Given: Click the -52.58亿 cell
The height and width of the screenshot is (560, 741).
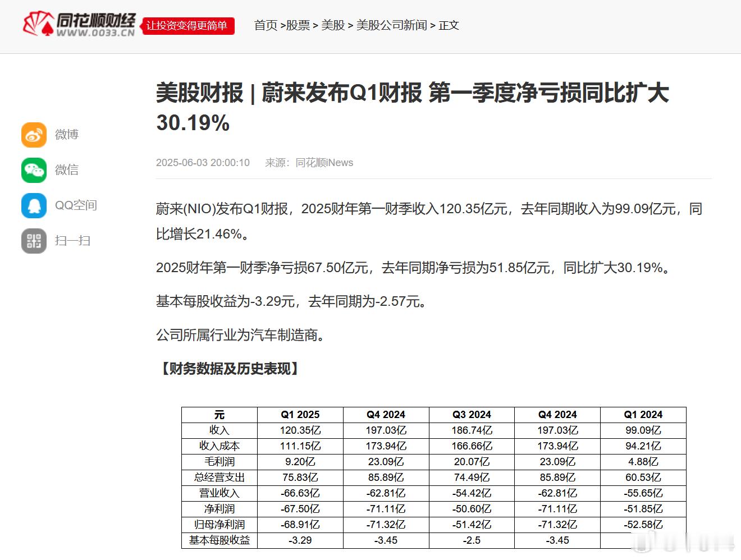Looking at the screenshot, I should click(x=643, y=525).
